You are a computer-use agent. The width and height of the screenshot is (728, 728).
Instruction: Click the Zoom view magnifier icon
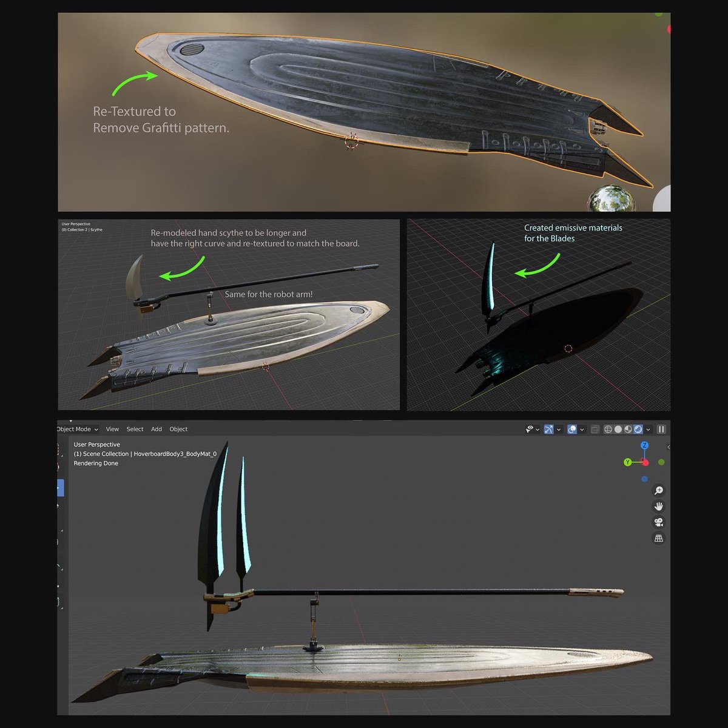[x=659, y=490]
